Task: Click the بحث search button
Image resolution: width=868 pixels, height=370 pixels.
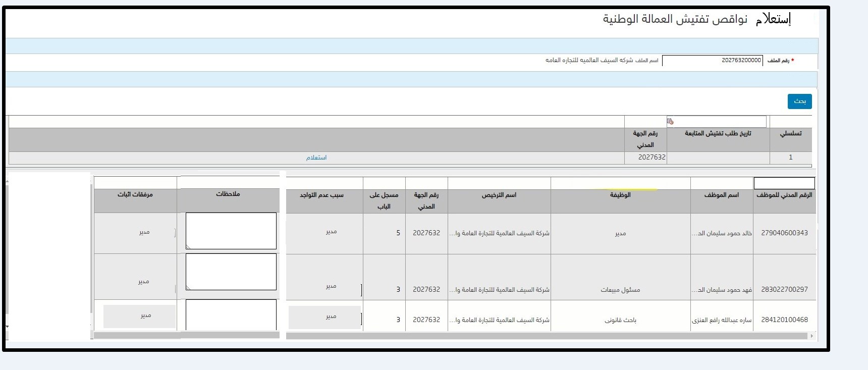Action: [799, 101]
